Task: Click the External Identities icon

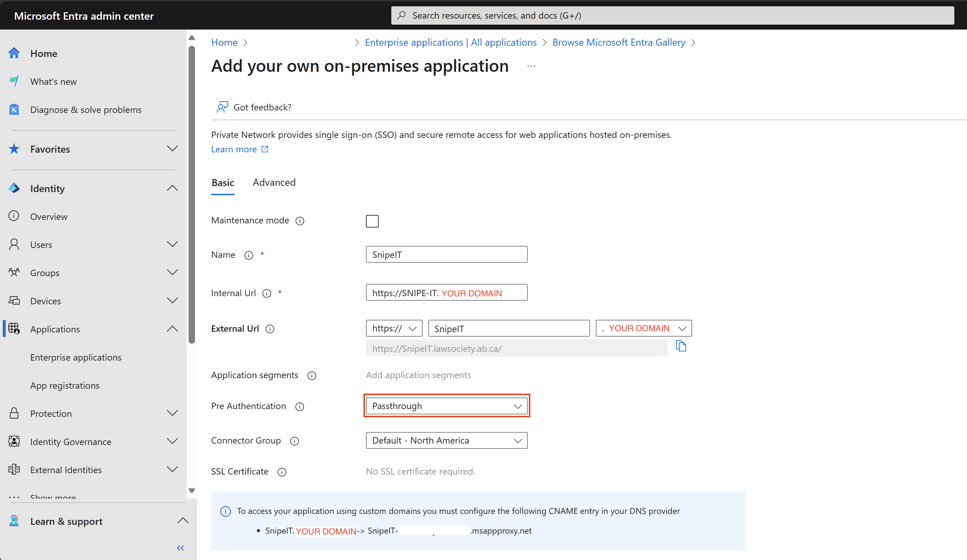Action: point(14,469)
